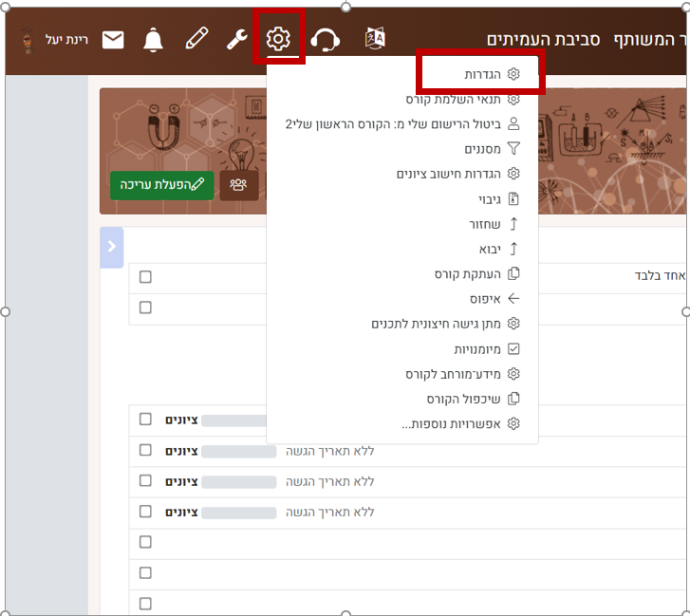
Task: Select 'העתקת קורס' from the menu
Action: (469, 273)
